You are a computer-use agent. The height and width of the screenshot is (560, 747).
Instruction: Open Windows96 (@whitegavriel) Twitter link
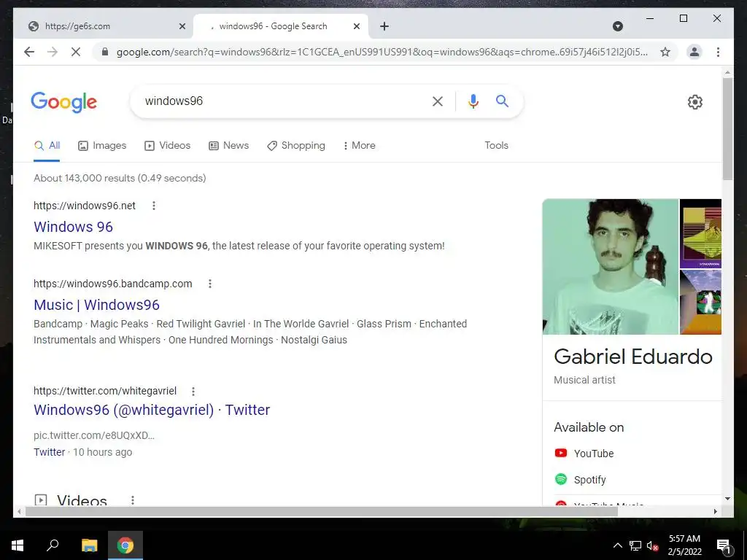click(152, 410)
